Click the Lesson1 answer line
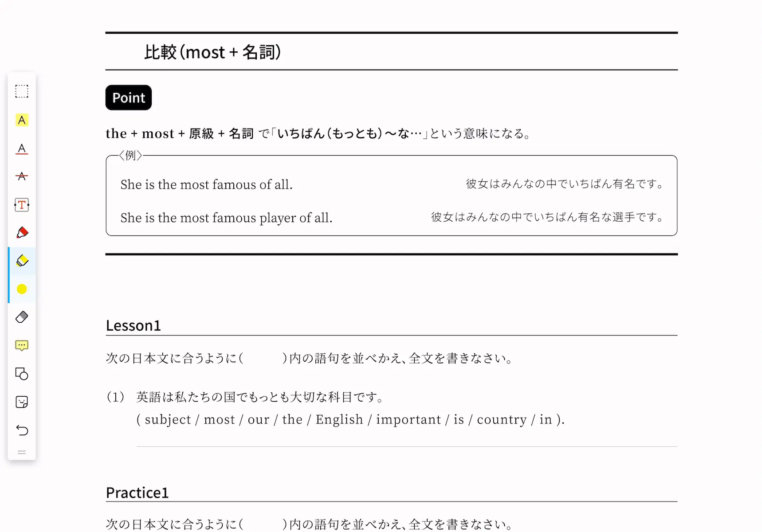Image resolution: width=762 pixels, height=532 pixels. pos(407,446)
